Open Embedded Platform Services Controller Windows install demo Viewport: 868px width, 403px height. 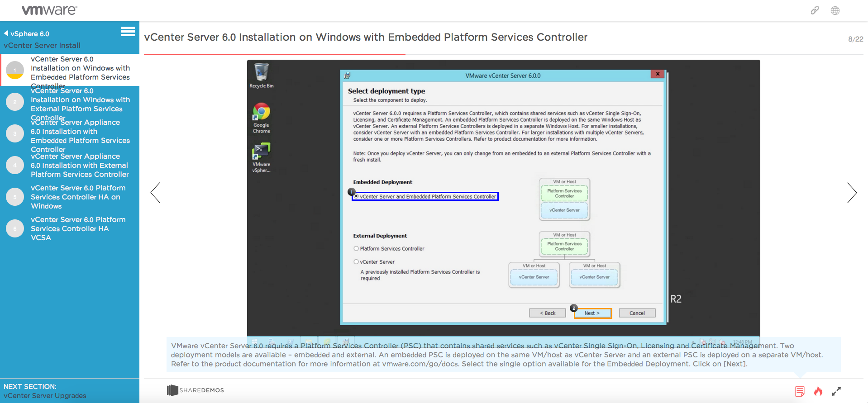(81, 72)
